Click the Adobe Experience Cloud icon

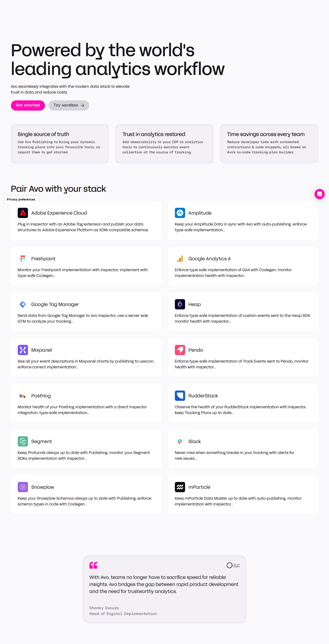(23, 213)
